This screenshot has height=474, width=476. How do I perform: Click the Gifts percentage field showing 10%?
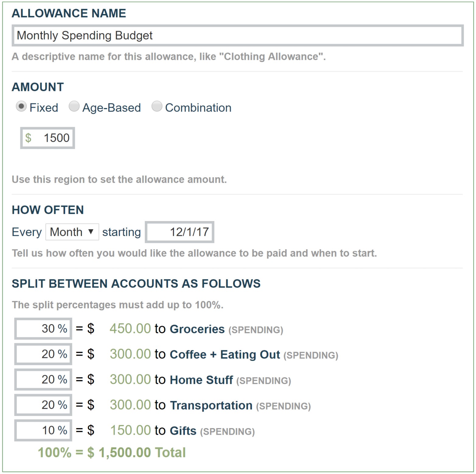click(x=43, y=430)
